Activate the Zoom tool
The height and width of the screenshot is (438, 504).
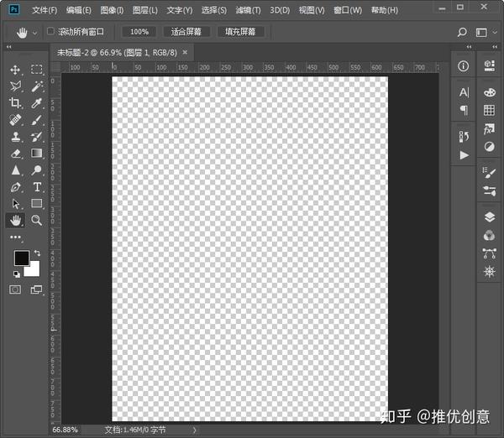[37, 221]
